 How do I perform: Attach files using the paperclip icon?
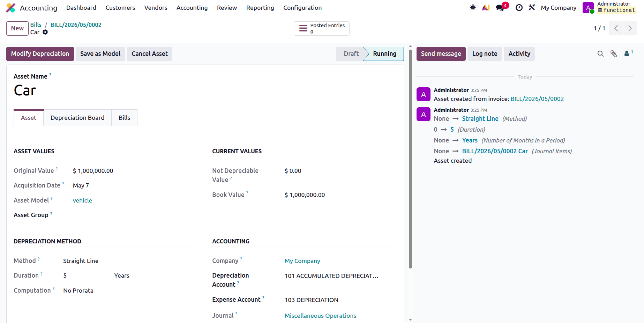(614, 54)
